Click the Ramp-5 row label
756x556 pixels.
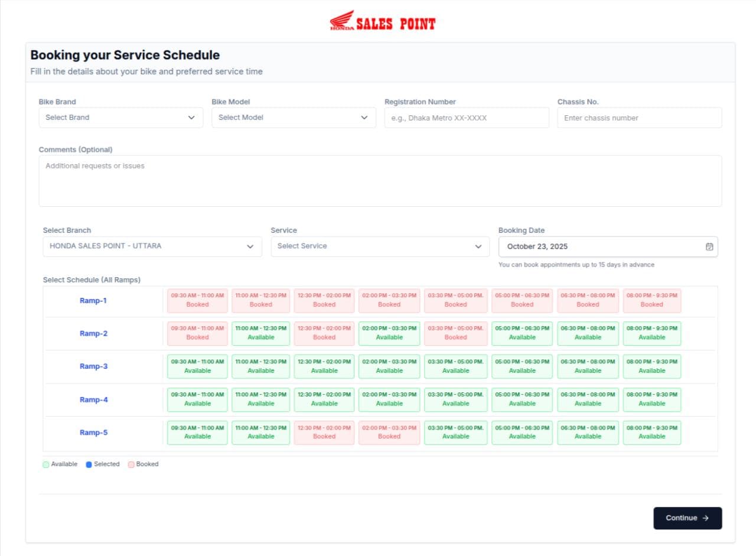(93, 433)
